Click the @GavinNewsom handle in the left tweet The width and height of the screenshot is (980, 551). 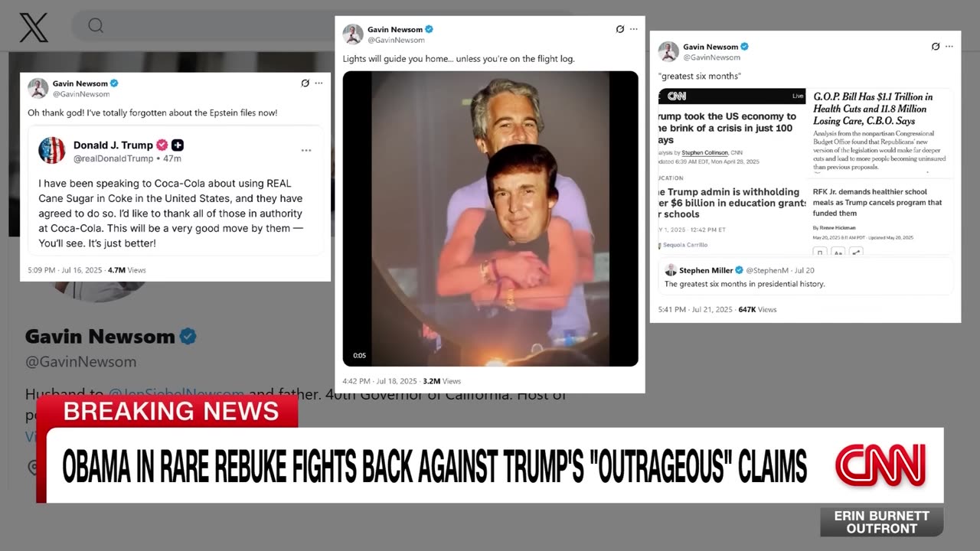coord(81,94)
